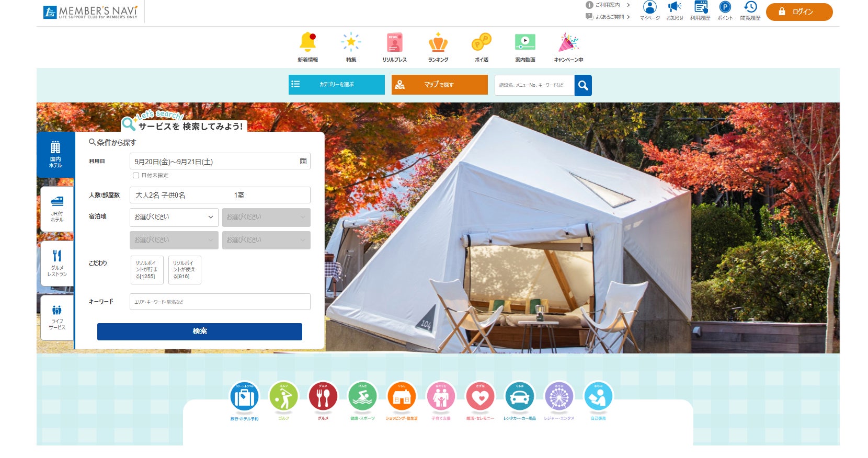Screen dimensions: 868x458
Task: Select the ゴルフ golfer category icon
Action: coord(283,397)
